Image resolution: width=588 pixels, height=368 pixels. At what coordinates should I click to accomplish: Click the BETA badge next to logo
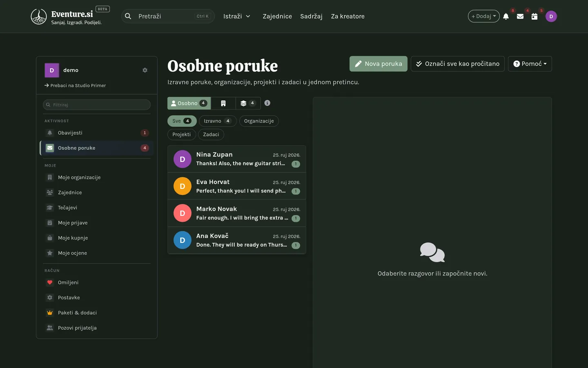pyautogui.click(x=102, y=9)
